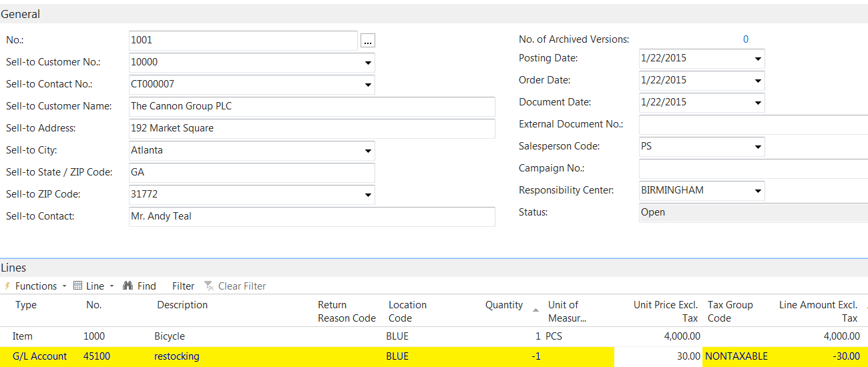
Task: Open the Line menu
Action: coord(95,286)
